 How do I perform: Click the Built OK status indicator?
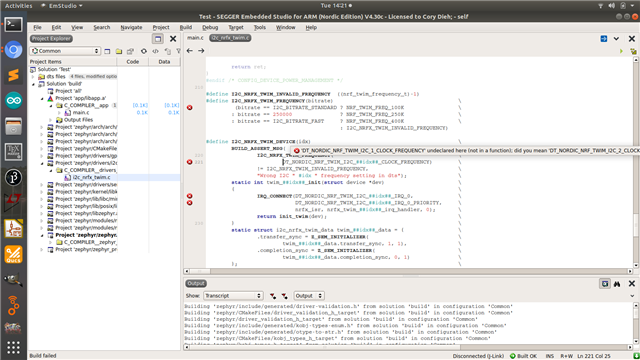click(524, 356)
